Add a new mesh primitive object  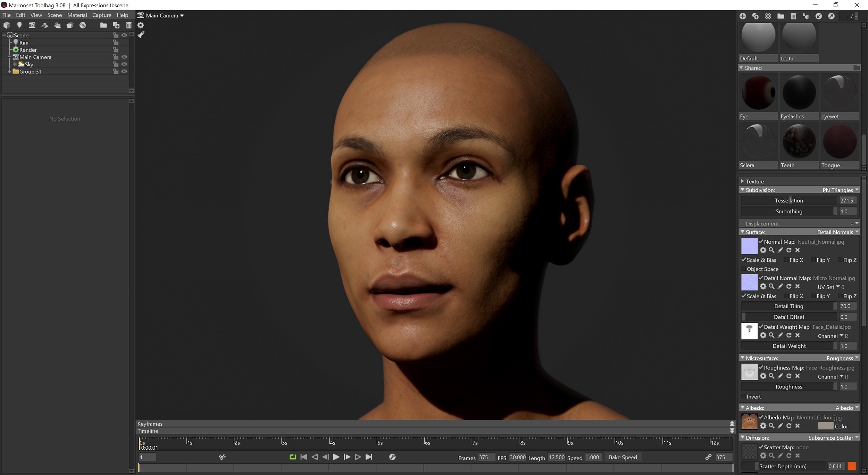click(x=7, y=25)
